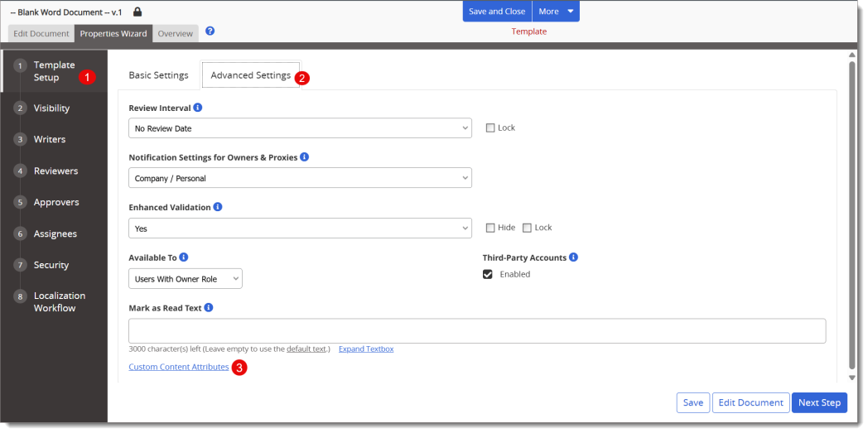Click the Review Interval info icon
This screenshot has width=868, height=433.
198,108
